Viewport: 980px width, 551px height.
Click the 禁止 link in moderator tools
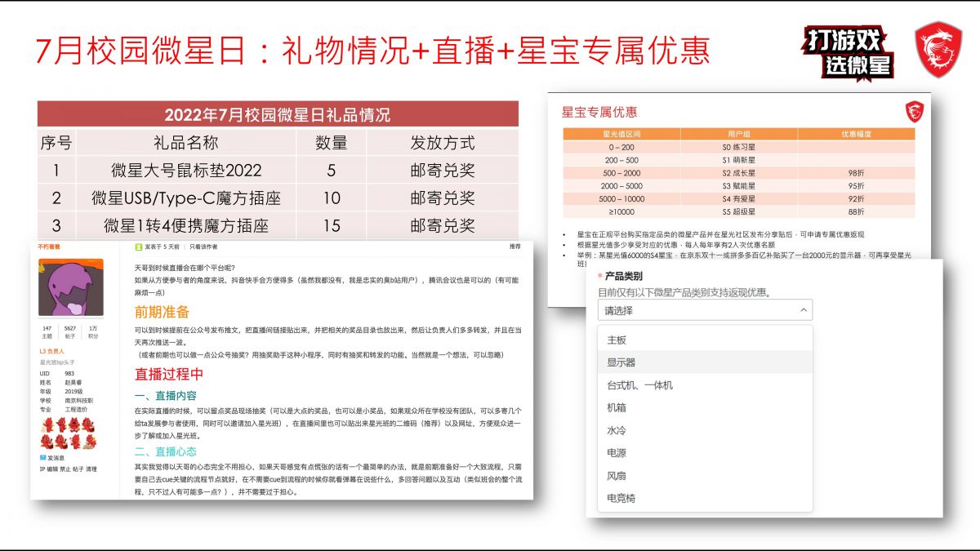tap(67, 469)
